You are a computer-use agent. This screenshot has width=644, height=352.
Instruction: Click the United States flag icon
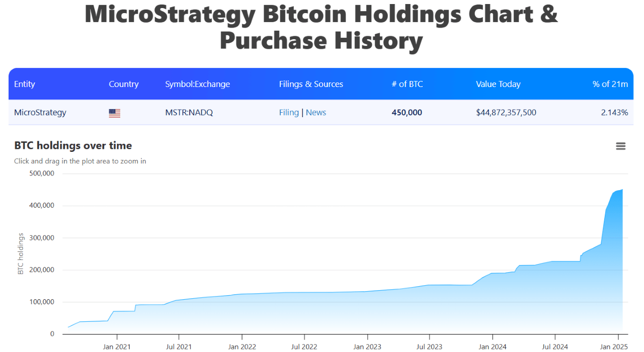click(114, 113)
